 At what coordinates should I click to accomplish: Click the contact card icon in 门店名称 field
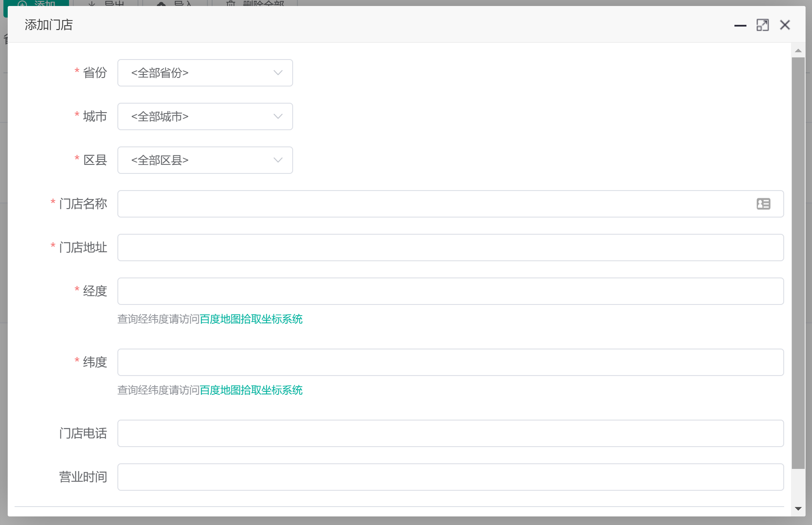(x=763, y=204)
